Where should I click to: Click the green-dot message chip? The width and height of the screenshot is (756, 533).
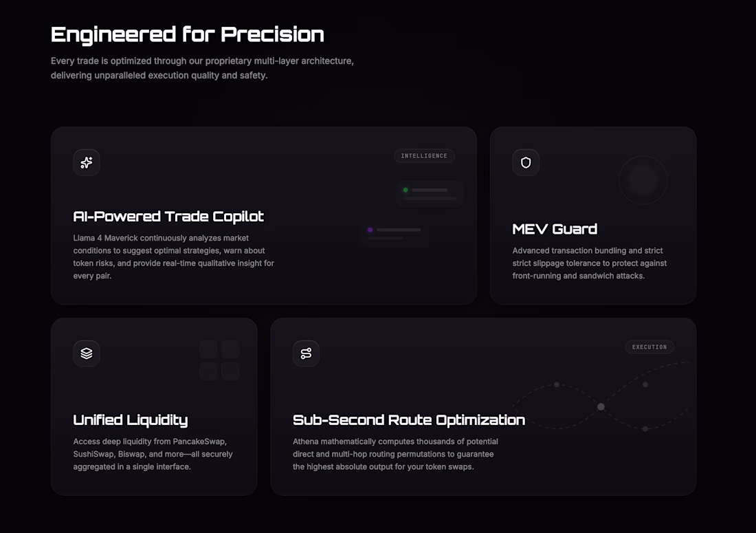click(x=430, y=193)
